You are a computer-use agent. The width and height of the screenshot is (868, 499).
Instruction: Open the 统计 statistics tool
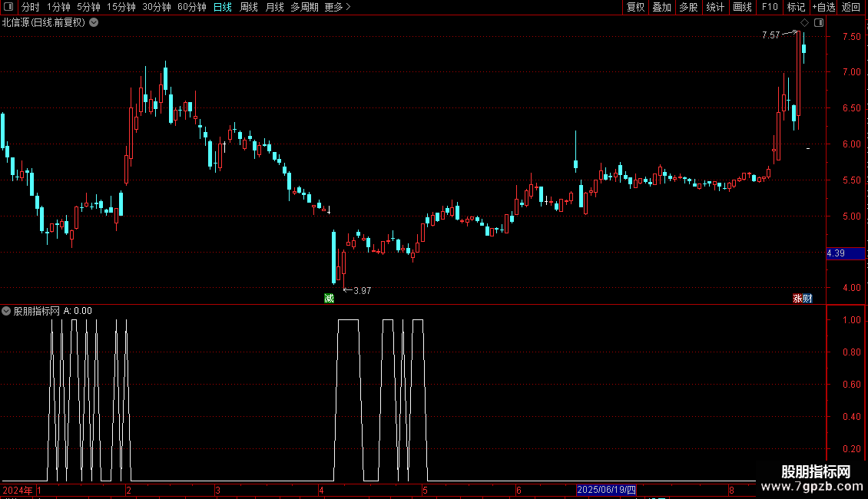point(715,7)
